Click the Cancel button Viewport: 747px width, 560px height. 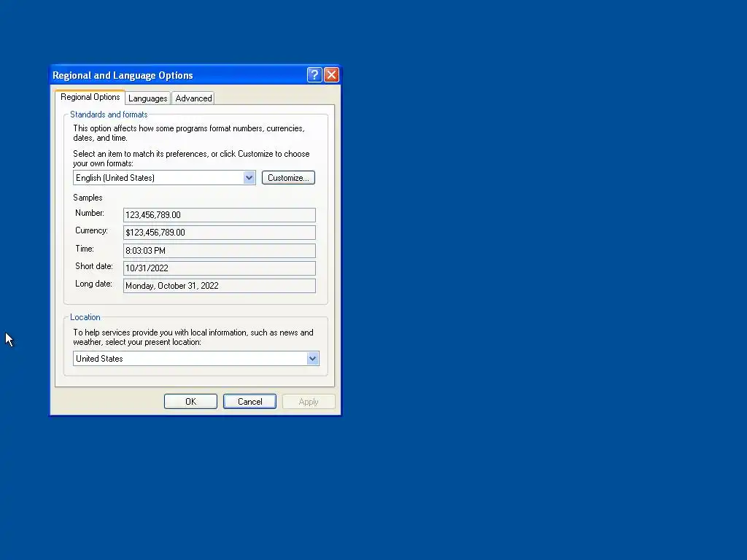[x=249, y=402]
